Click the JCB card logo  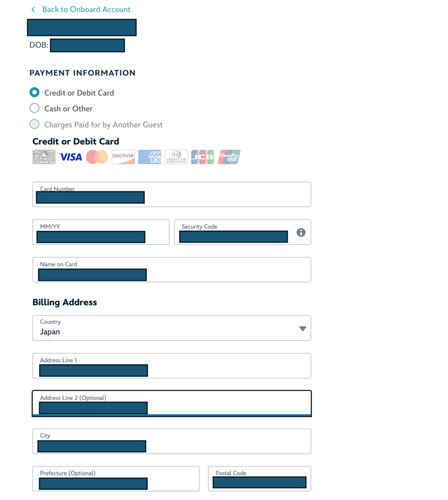pyautogui.click(x=203, y=157)
